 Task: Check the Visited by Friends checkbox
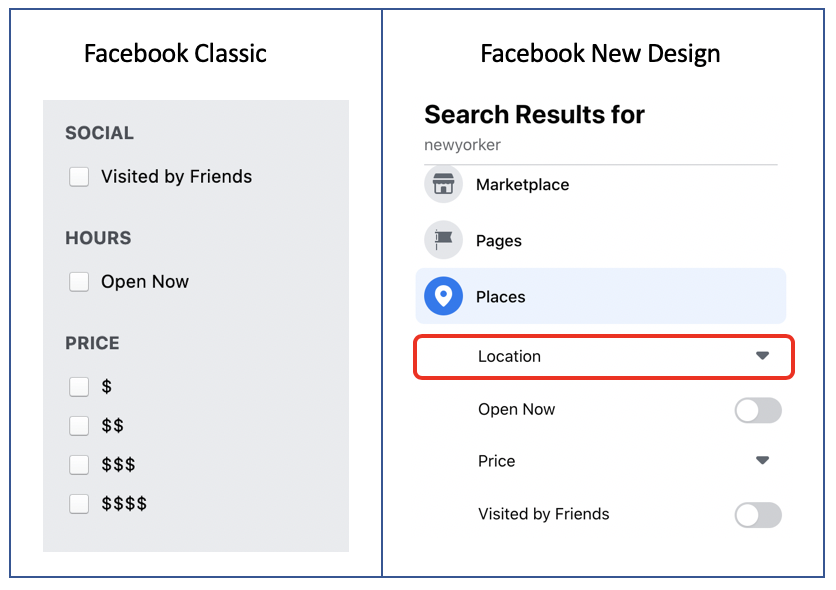(79, 176)
